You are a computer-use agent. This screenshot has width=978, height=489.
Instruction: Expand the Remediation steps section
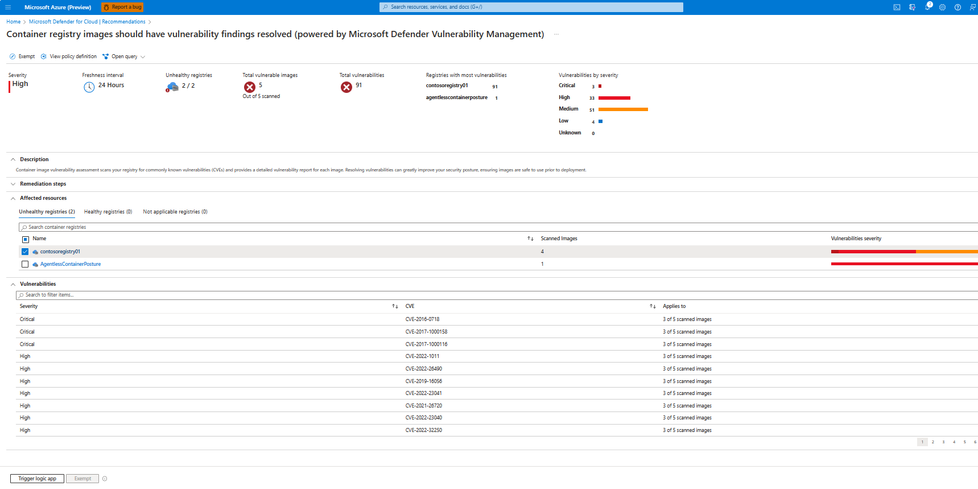coord(13,184)
